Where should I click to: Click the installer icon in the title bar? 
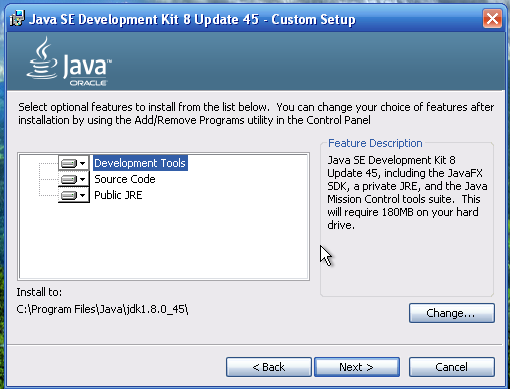pos(17,18)
